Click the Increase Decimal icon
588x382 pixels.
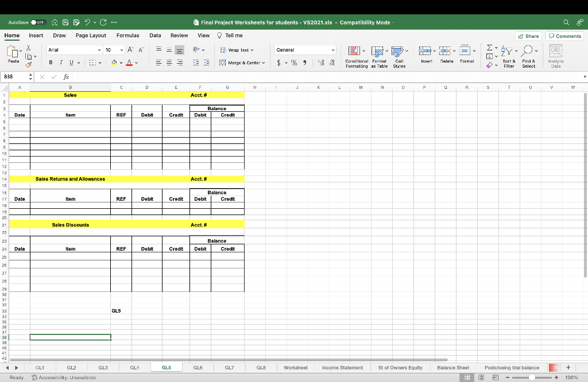(321, 63)
